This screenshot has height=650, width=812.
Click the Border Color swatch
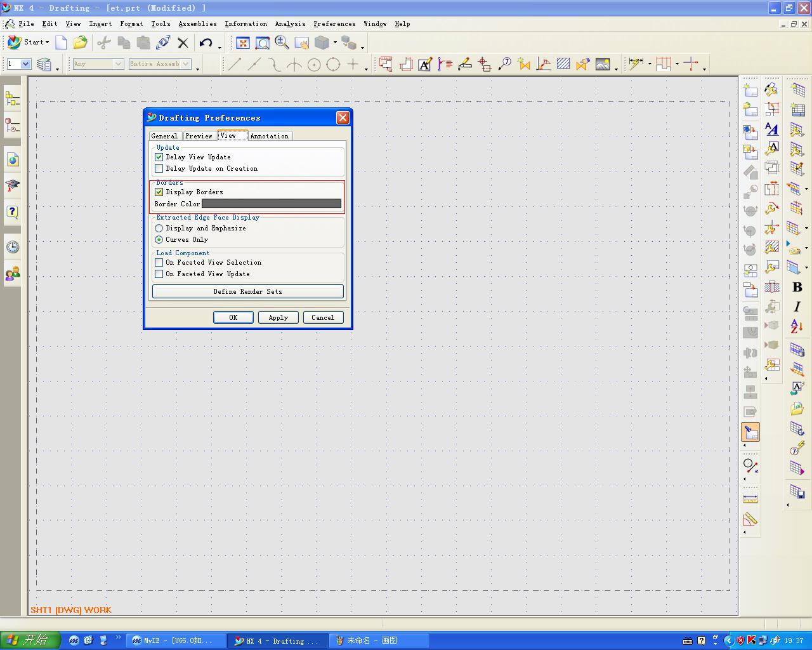(x=272, y=204)
